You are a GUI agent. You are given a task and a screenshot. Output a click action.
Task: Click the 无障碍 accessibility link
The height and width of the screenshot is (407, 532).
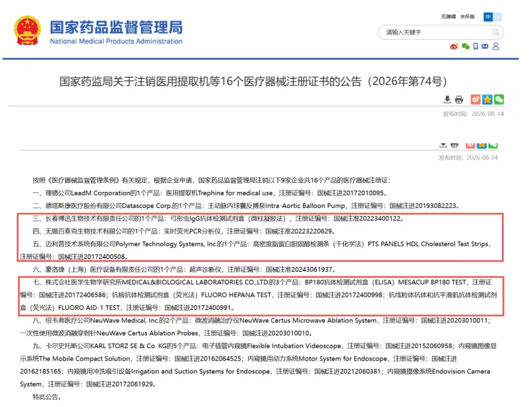tap(448, 17)
